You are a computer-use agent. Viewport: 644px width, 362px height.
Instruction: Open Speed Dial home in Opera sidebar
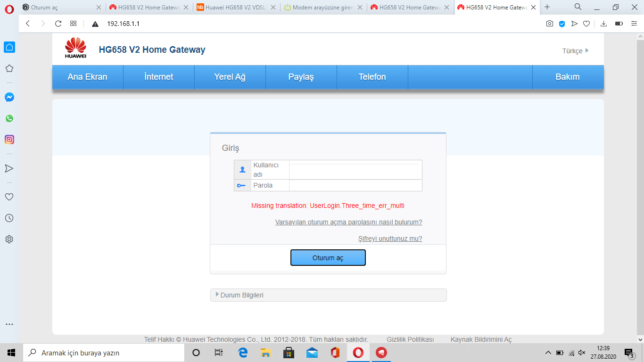[9, 47]
